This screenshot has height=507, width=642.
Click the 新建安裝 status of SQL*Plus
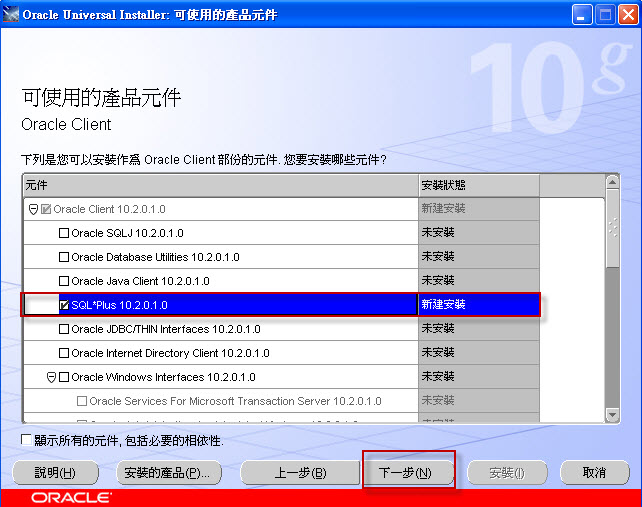[443, 305]
